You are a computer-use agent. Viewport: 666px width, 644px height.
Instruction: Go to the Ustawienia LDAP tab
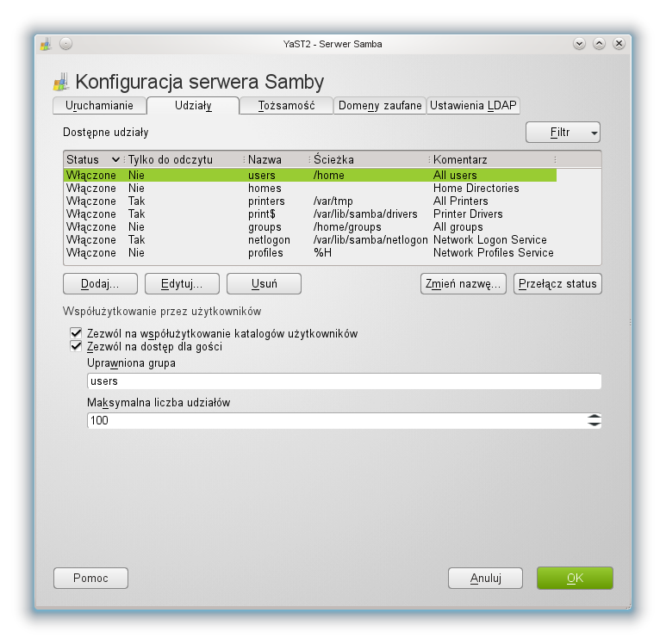pyautogui.click(x=473, y=106)
